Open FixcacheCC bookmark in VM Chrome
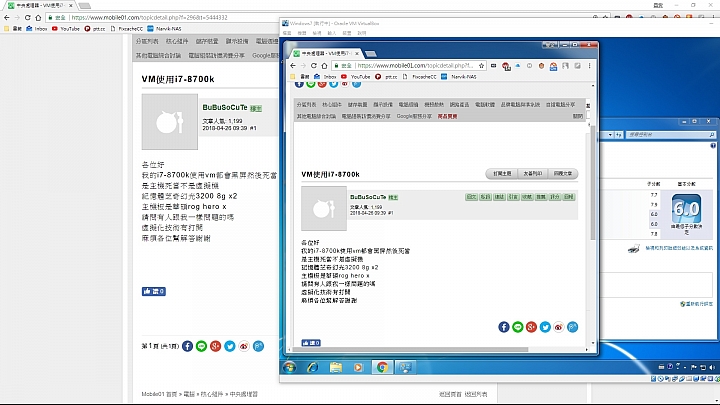Image resolution: width=720 pixels, height=405 pixels. [x=420, y=77]
